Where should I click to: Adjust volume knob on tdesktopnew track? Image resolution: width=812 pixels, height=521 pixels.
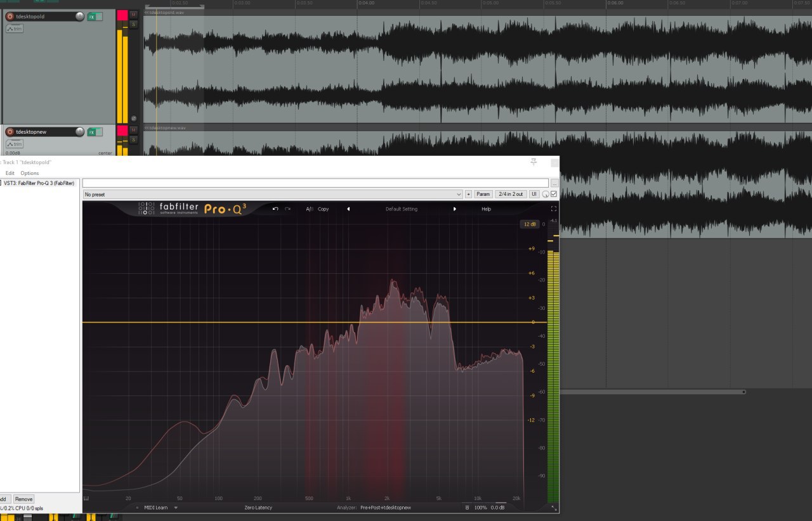click(x=79, y=132)
